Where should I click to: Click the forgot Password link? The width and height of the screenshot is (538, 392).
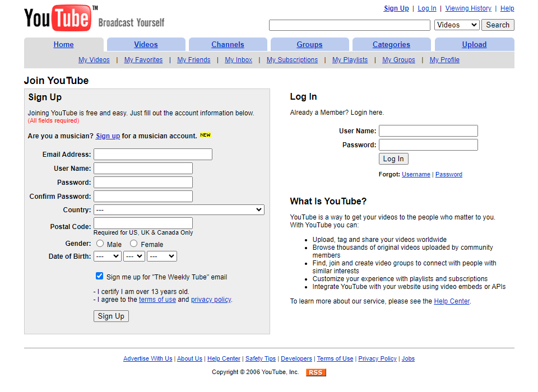pos(449,174)
